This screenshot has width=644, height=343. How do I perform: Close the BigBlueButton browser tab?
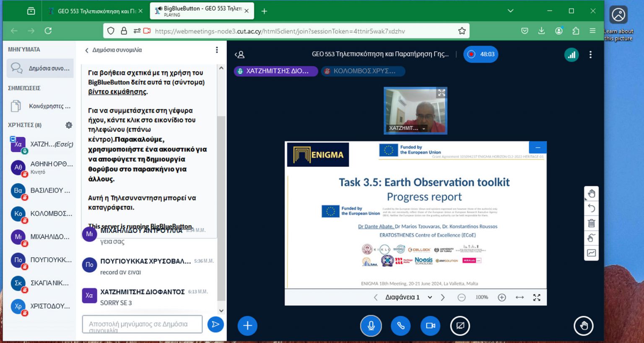pos(247,11)
